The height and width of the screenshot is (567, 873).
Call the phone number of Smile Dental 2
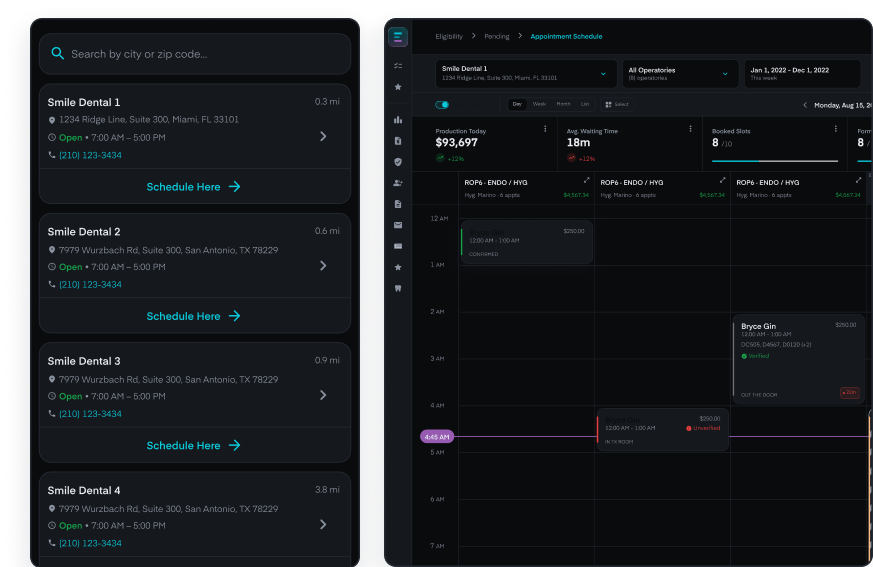pos(90,284)
